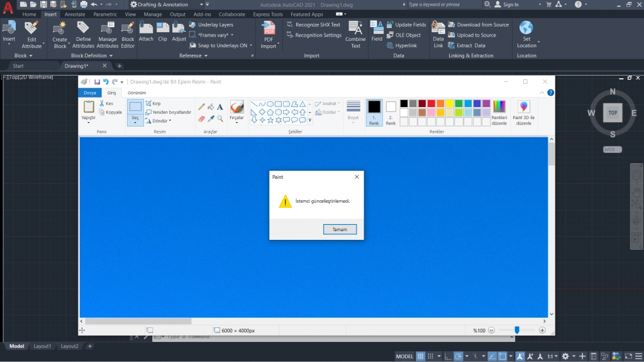This screenshot has height=362, width=644.
Task: Switch to the Home ribbon tab
Action: (x=29, y=14)
